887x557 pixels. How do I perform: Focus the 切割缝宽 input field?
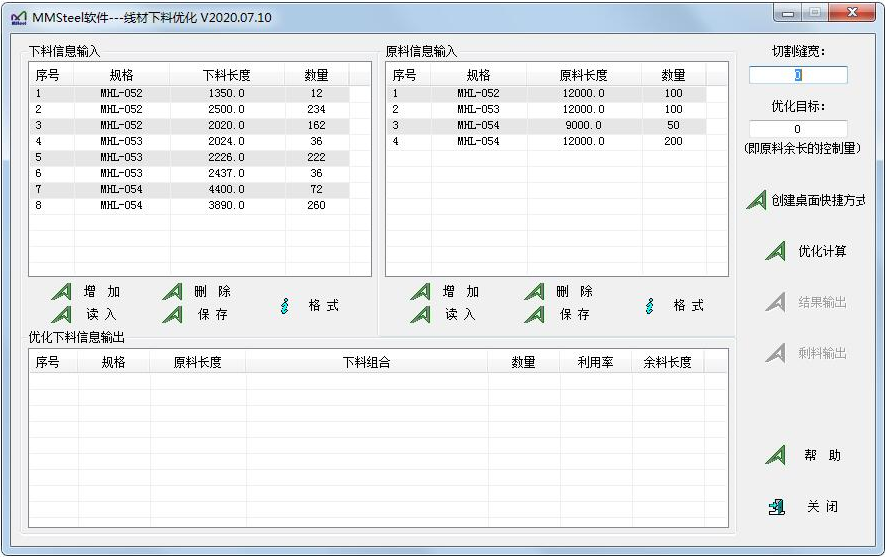tap(798, 75)
